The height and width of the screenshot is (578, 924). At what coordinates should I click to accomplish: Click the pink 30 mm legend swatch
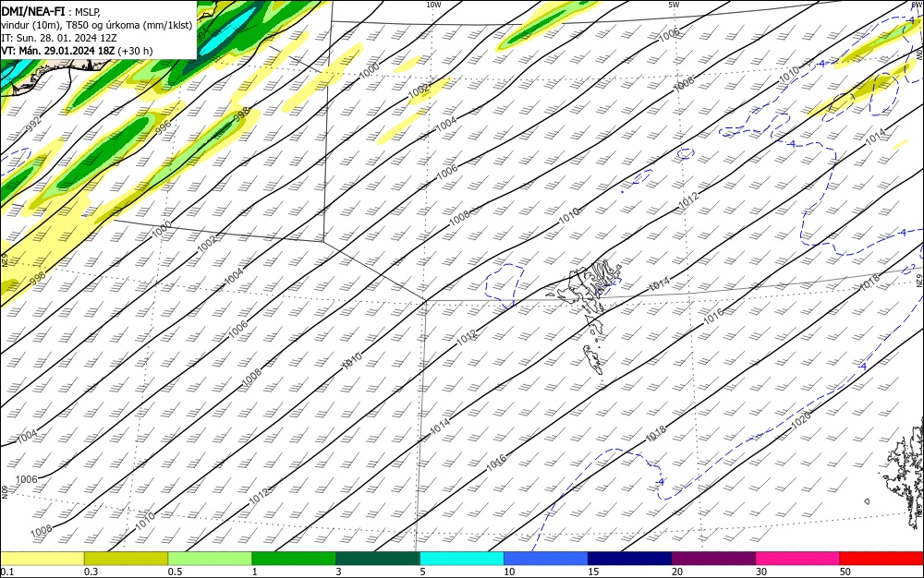coord(798,559)
